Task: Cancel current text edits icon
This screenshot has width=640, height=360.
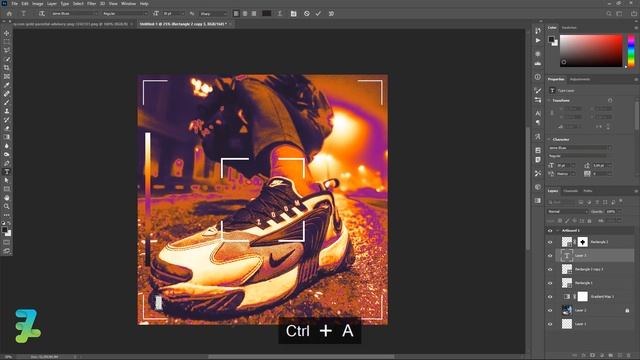Action: (307, 13)
